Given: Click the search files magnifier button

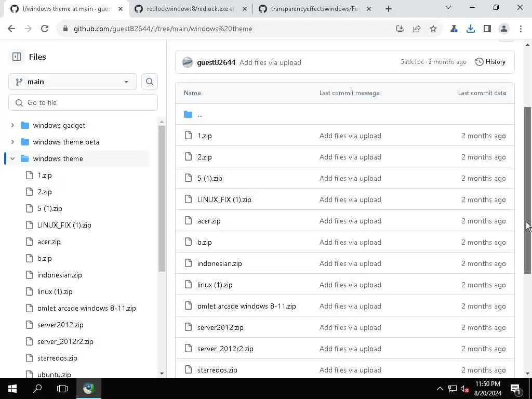Looking at the screenshot, I should tap(149, 82).
